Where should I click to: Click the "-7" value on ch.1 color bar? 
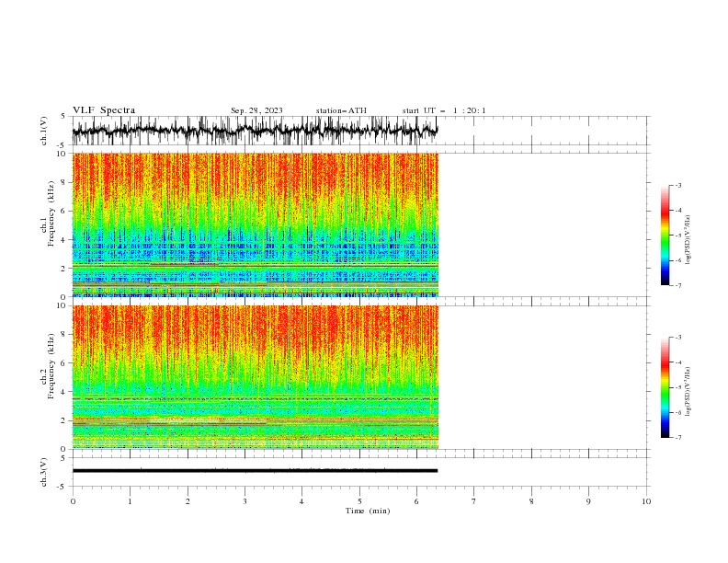677,285
